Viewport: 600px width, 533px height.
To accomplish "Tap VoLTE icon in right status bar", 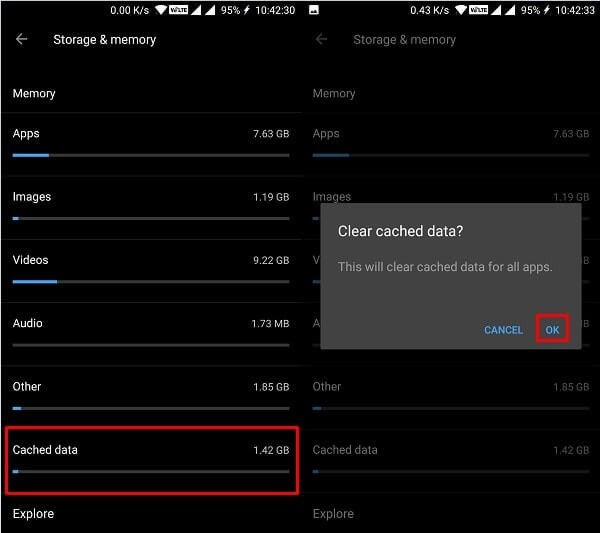I will [478, 10].
